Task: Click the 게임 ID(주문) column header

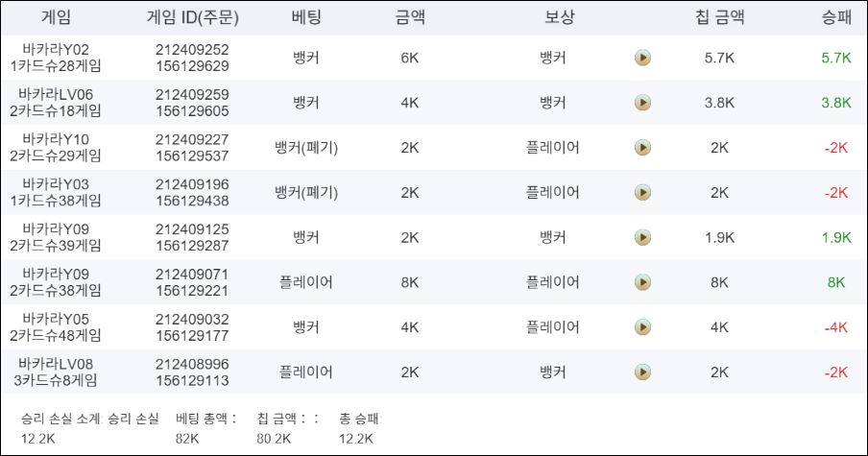Action: [192, 17]
